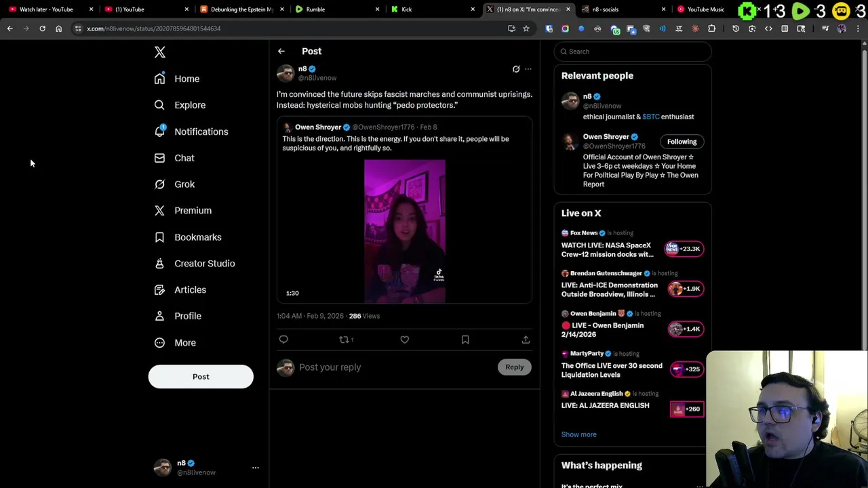This screenshot has width=868, height=488.
Task: Open Articles from sidebar
Action: [180, 290]
